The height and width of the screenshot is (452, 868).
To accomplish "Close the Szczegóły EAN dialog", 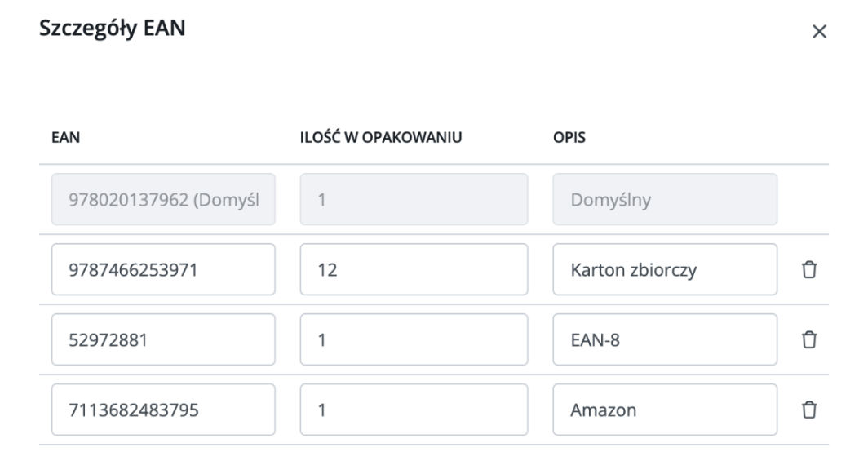I will click(x=819, y=32).
